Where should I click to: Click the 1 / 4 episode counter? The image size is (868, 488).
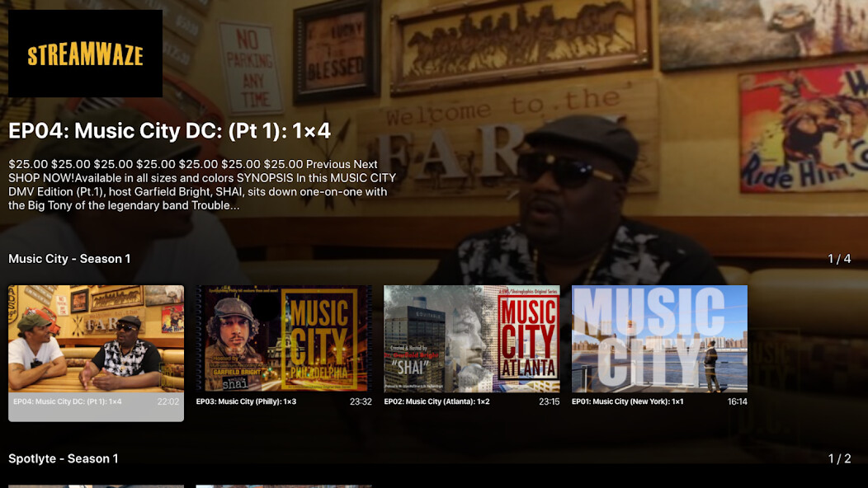coord(839,259)
